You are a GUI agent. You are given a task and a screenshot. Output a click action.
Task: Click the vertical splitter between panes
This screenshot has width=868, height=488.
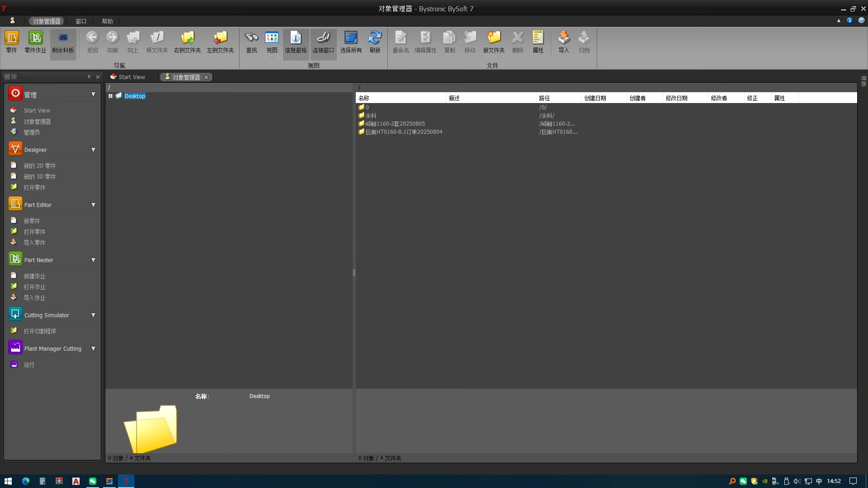354,272
